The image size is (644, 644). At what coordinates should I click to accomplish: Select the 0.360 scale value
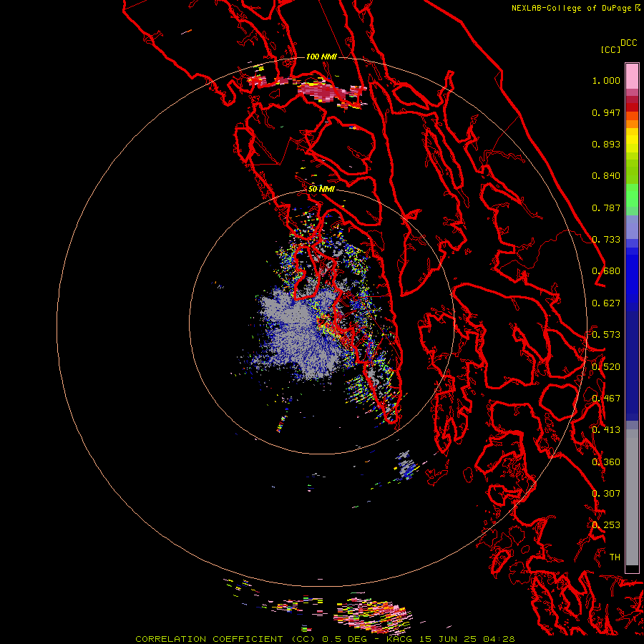tap(606, 462)
